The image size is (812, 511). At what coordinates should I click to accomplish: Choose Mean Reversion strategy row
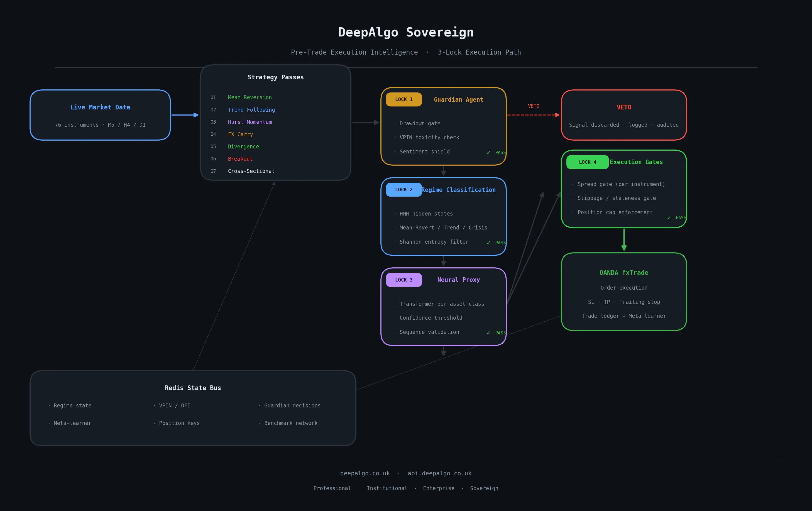click(250, 97)
